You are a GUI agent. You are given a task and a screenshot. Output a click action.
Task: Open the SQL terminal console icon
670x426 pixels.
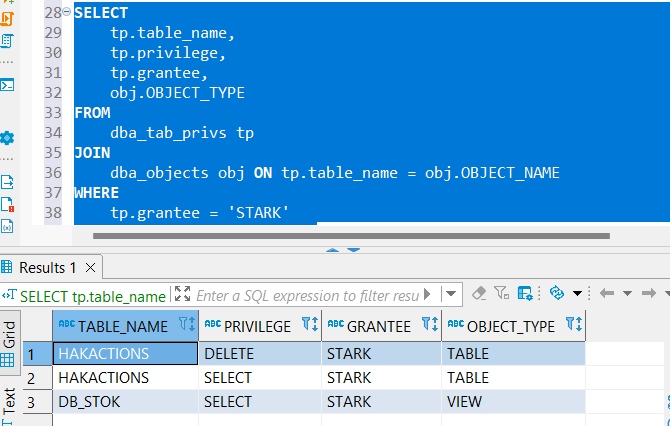[x=7, y=85]
